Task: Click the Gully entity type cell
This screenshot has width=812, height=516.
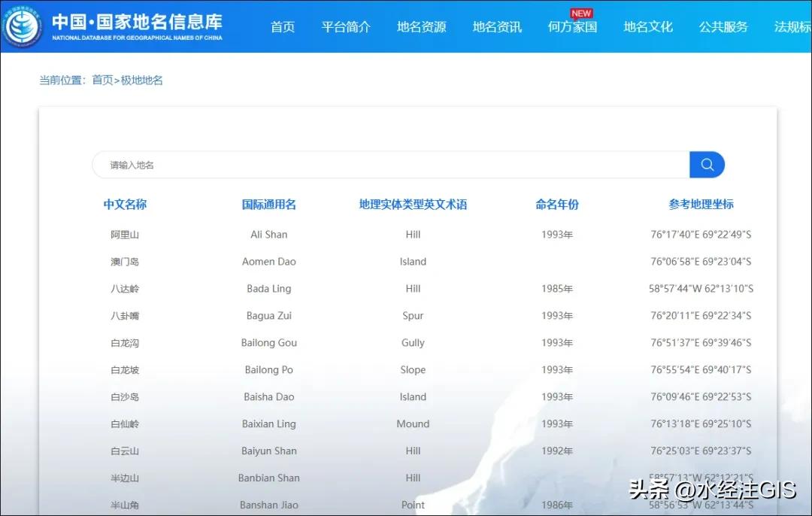Action: (413, 343)
